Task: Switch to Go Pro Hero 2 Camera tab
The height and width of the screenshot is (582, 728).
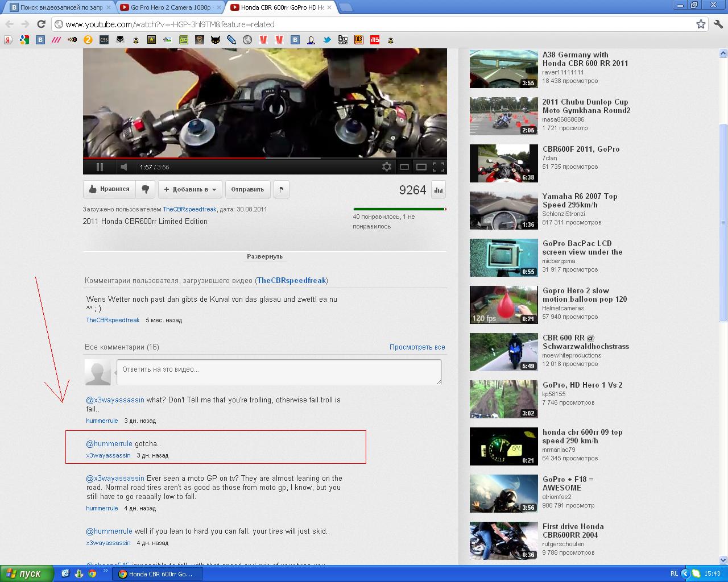Action: click(169, 7)
